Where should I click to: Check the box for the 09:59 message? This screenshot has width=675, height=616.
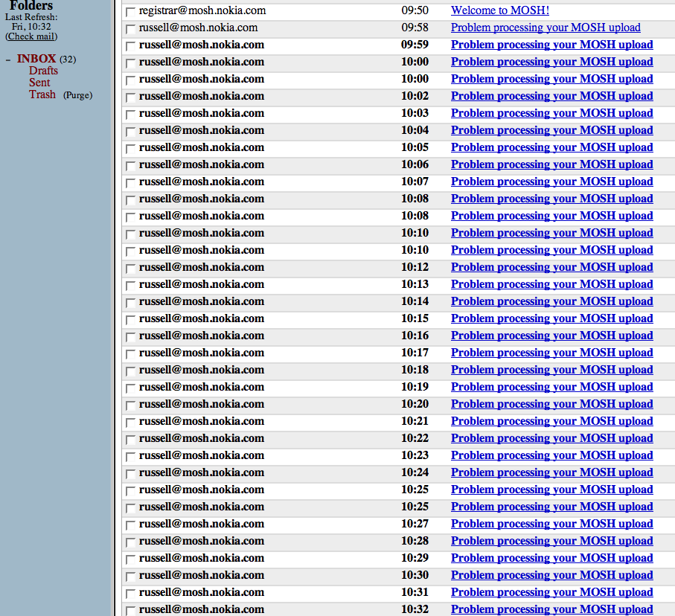coord(130,46)
